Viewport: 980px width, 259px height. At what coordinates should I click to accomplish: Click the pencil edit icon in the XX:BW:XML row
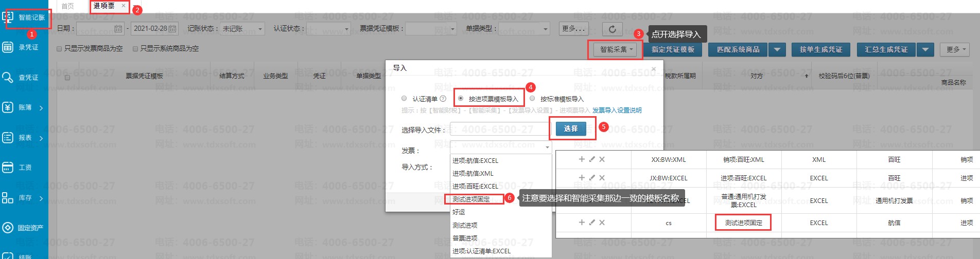(592, 159)
